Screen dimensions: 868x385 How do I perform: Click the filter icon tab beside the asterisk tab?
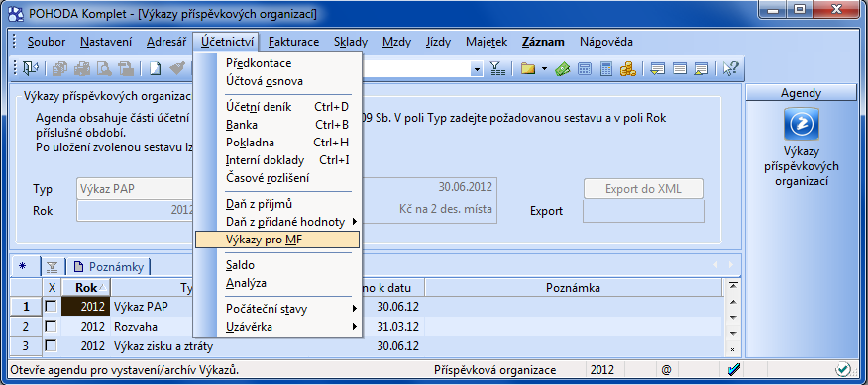53,267
